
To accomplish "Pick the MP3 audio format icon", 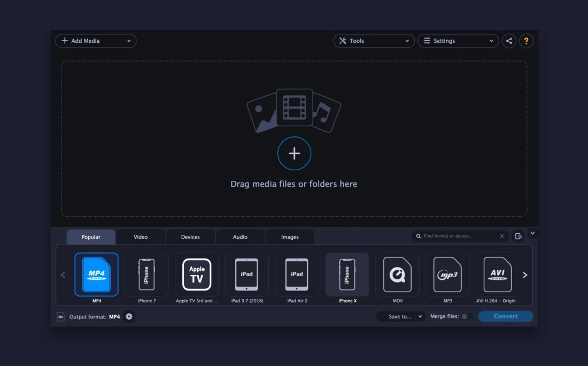I will pos(447,274).
